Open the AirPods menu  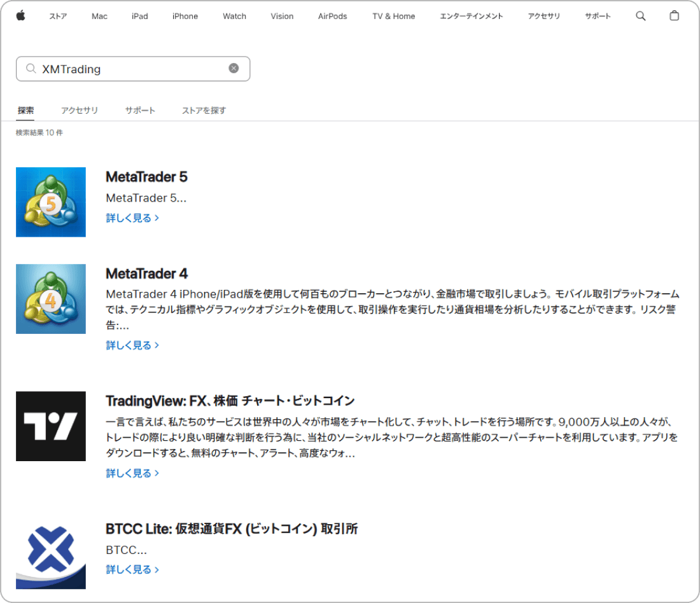333,17
